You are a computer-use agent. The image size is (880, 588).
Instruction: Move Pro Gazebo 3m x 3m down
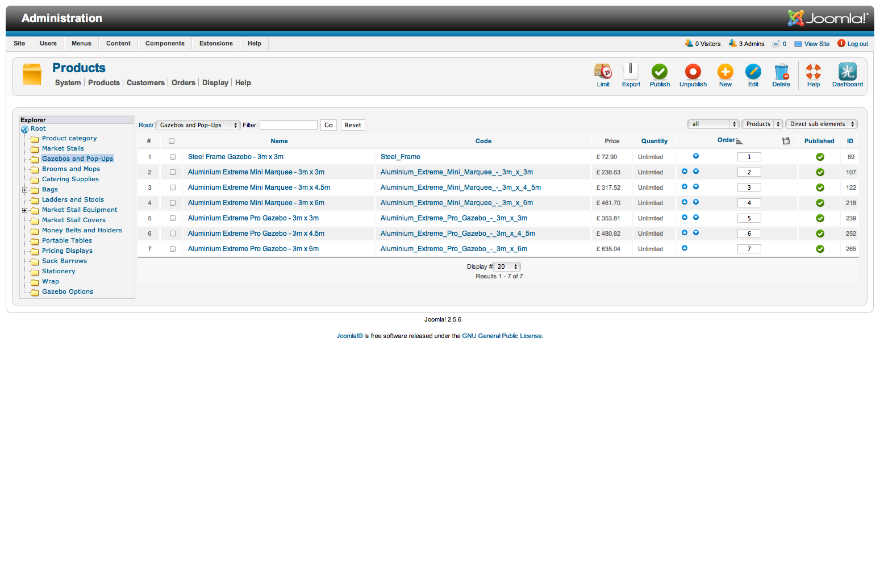pos(696,218)
